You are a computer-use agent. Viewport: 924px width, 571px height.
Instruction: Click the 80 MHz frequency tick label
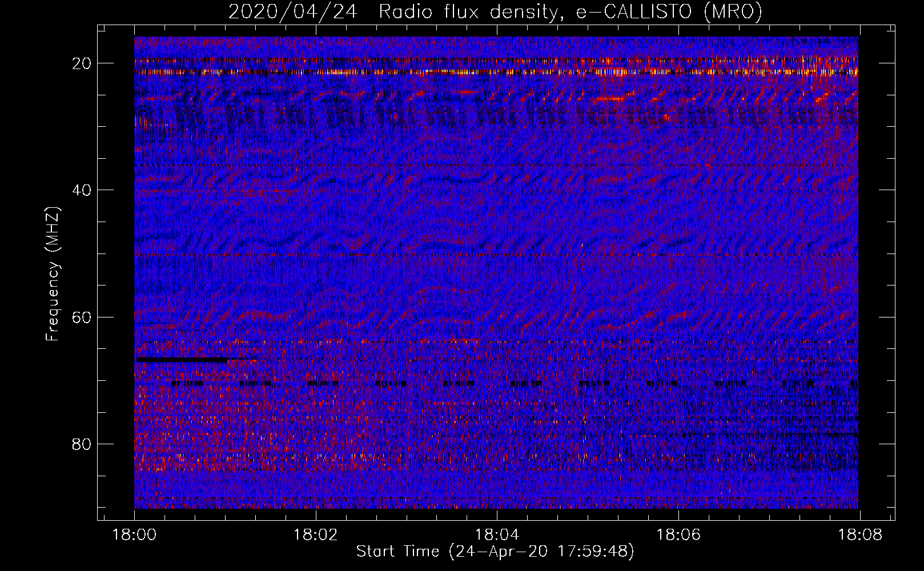[x=82, y=444]
